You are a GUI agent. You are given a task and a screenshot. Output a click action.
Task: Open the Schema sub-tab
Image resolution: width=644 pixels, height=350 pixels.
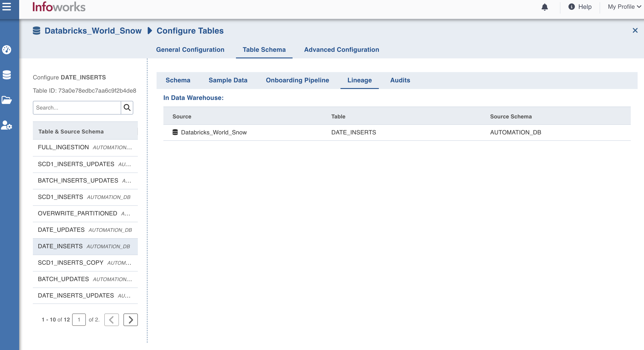(178, 80)
